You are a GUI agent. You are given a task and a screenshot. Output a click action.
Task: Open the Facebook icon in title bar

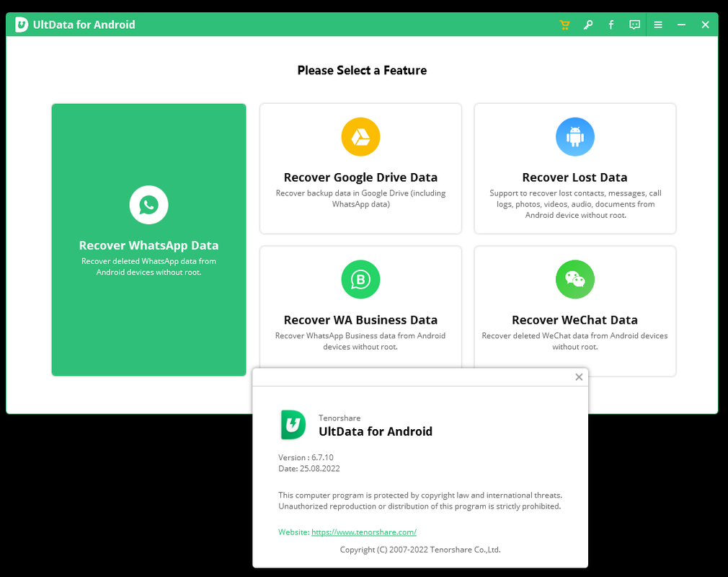[611, 25]
